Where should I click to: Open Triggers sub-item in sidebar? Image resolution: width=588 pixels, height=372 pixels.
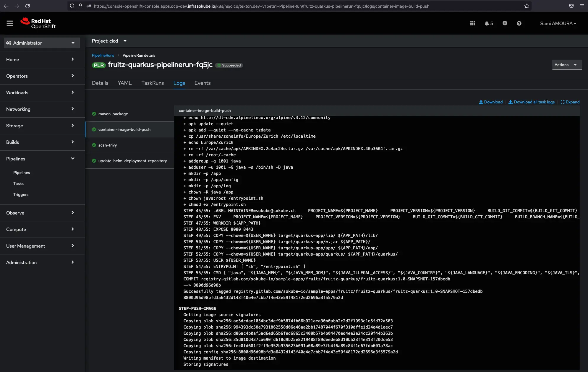[21, 194]
